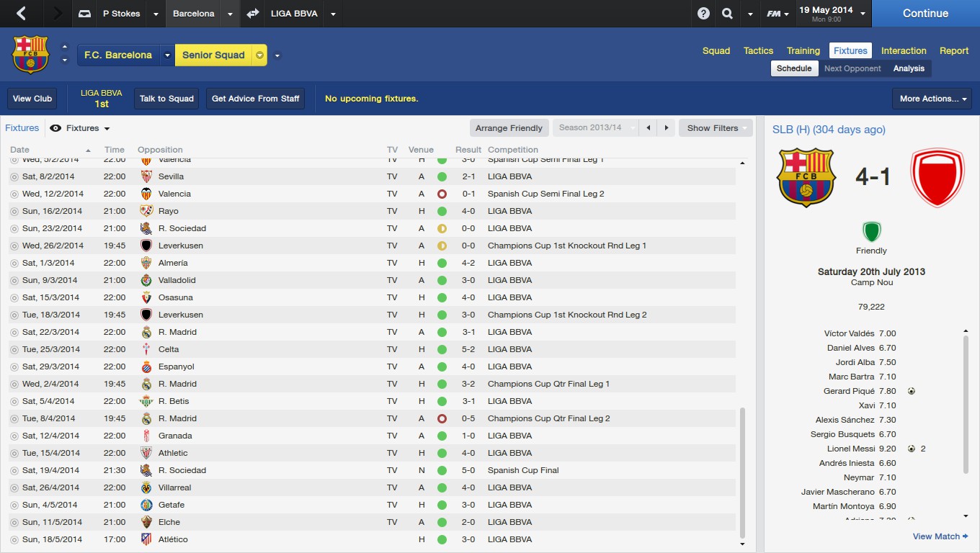Click the help question mark icon

pos(703,14)
